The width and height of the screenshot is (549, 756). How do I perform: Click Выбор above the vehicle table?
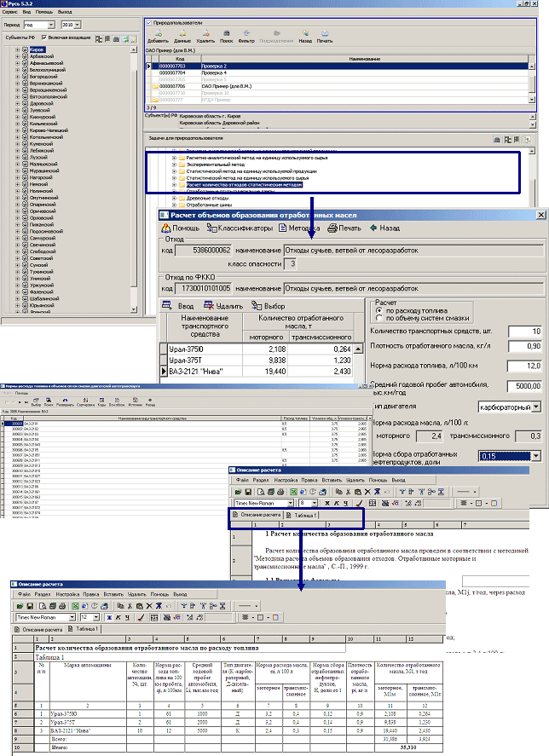coord(268,305)
